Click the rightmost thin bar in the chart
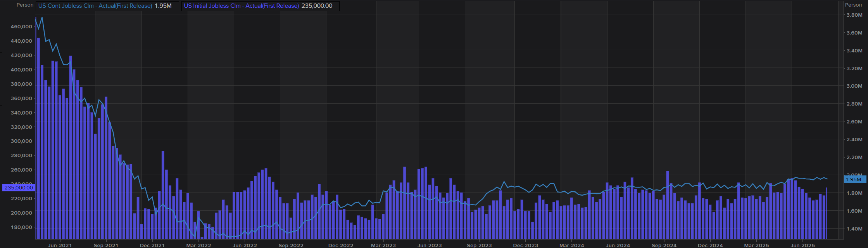The image size is (868, 248). coord(827,213)
